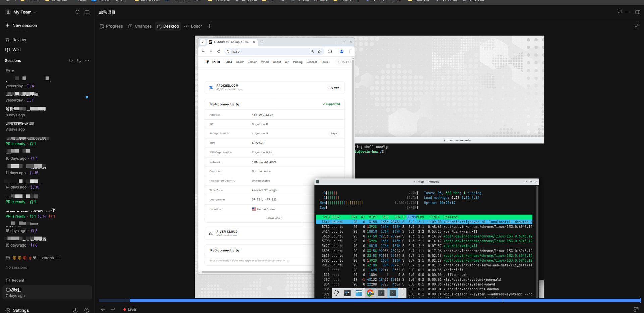Click the search icon beside My Team
Viewport: 644px width, 313px height.
click(x=78, y=12)
